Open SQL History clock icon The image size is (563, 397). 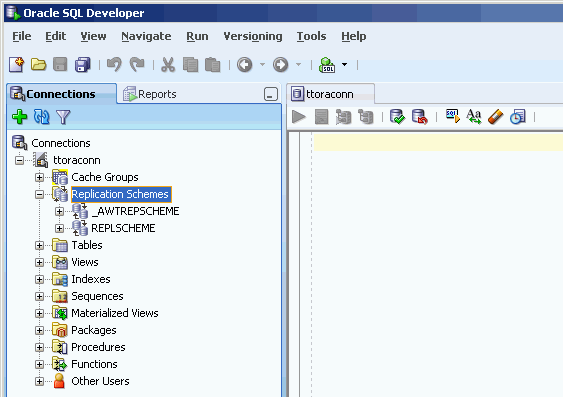pyautogui.click(x=518, y=117)
